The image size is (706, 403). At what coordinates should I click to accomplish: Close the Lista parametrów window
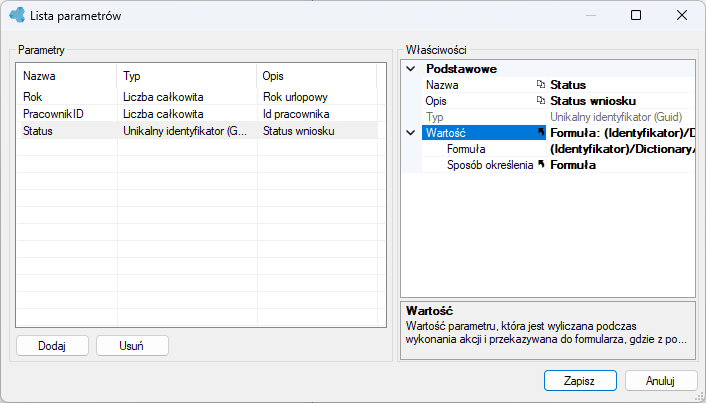click(x=682, y=15)
